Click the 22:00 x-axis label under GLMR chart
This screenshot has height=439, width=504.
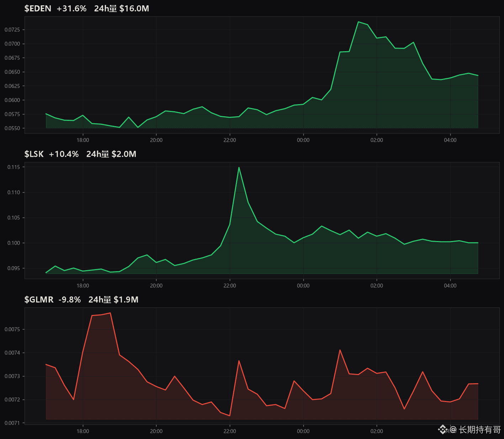230,431
